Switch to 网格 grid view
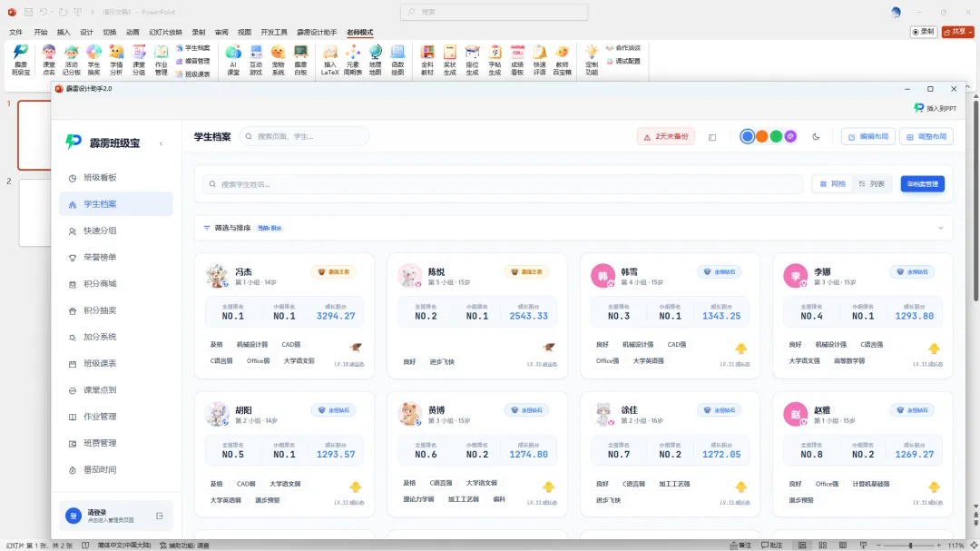Image resolution: width=980 pixels, height=551 pixels. (x=832, y=184)
